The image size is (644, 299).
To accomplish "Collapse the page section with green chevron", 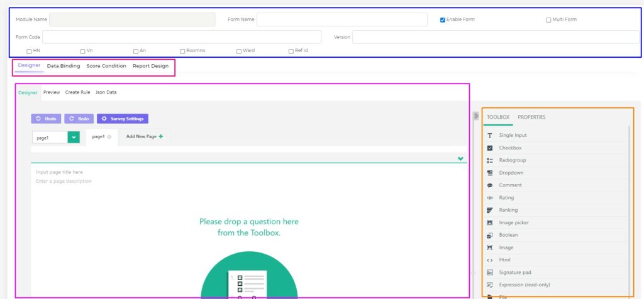I will tap(461, 159).
